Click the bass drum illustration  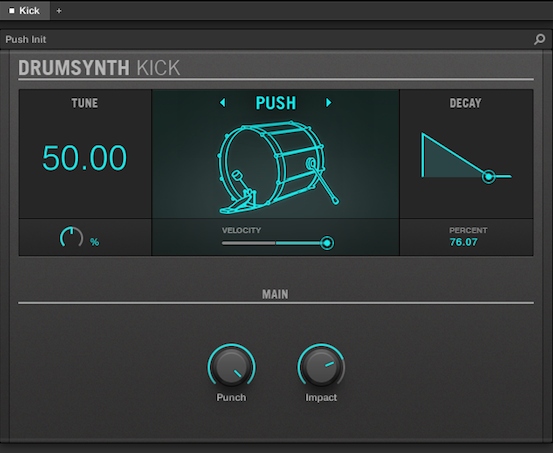277,167
